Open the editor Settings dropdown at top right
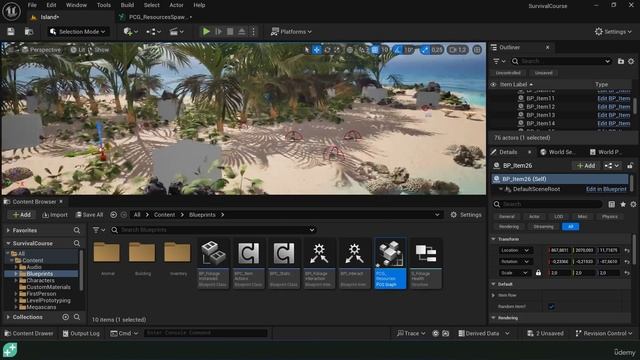The height and width of the screenshot is (360, 640). pos(613,31)
